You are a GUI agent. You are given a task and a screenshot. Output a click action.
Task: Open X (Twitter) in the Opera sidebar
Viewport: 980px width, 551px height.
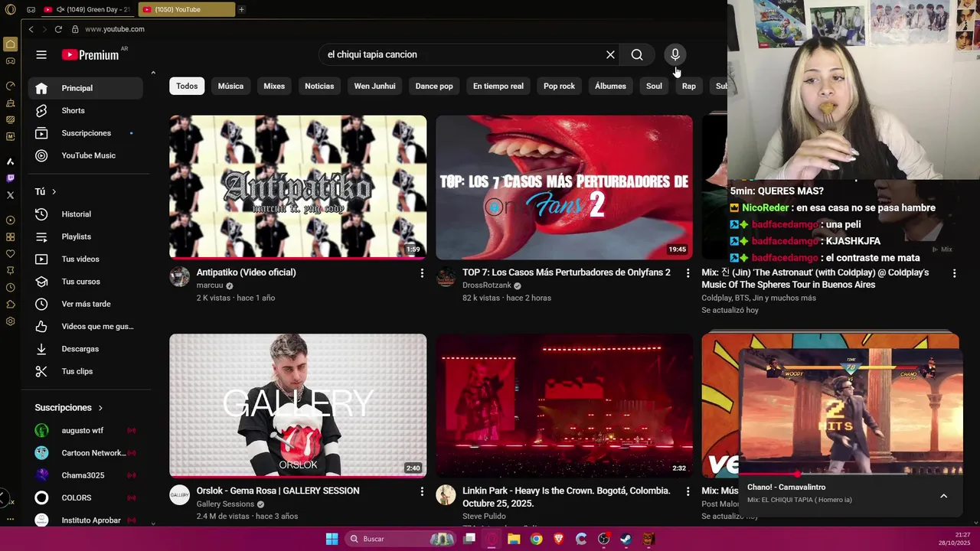point(10,195)
